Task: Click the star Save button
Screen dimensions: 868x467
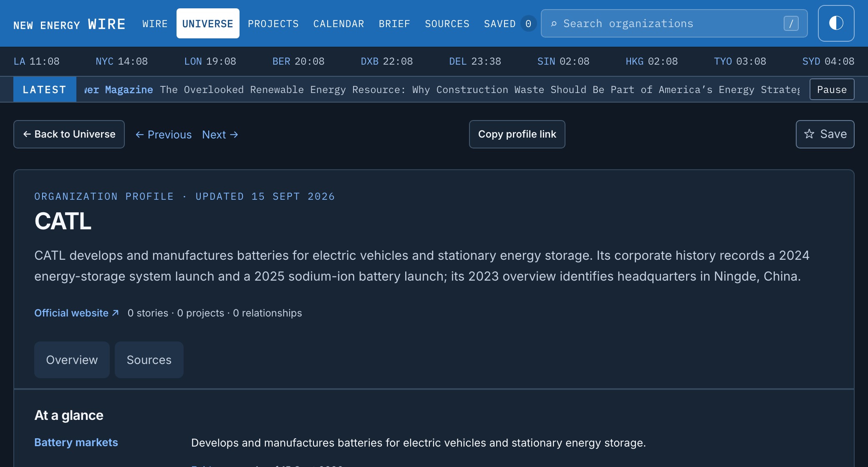Action: click(x=825, y=134)
